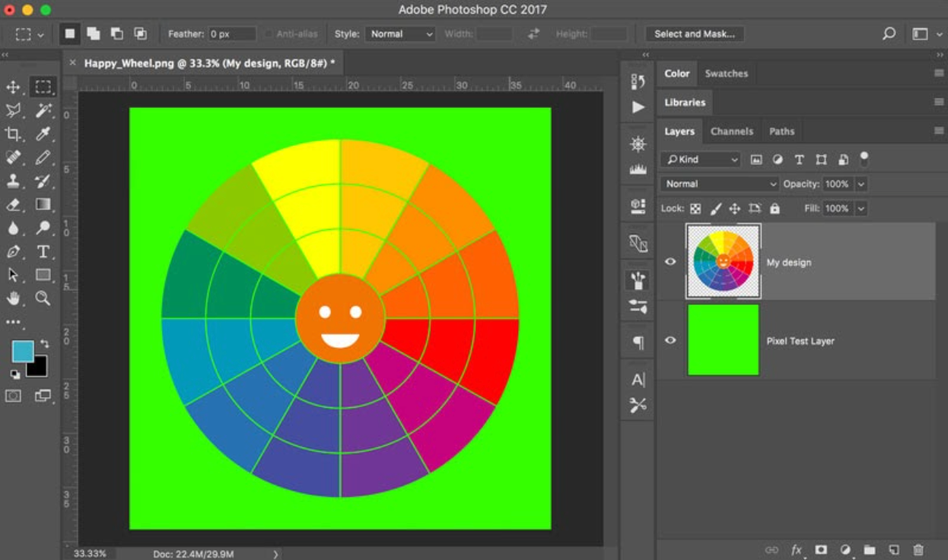Select the Clone Stamp tool
Viewport: 948px width, 560px height.
click(13, 181)
